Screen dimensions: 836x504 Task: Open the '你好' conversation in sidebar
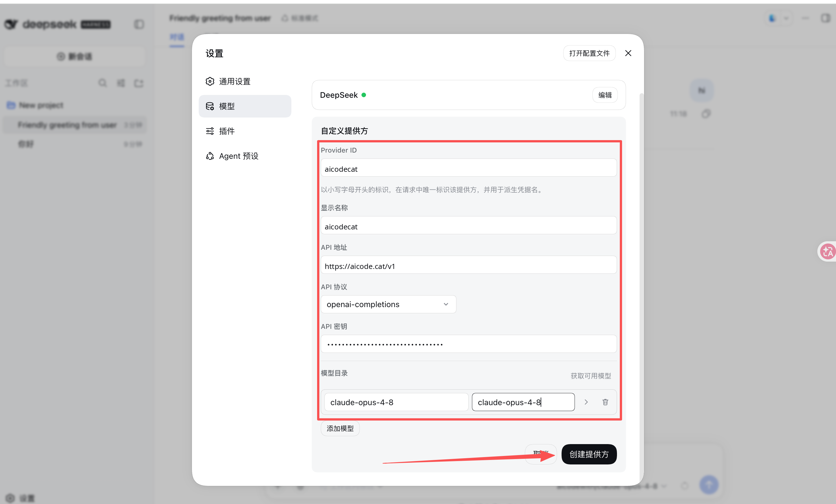pos(75,144)
